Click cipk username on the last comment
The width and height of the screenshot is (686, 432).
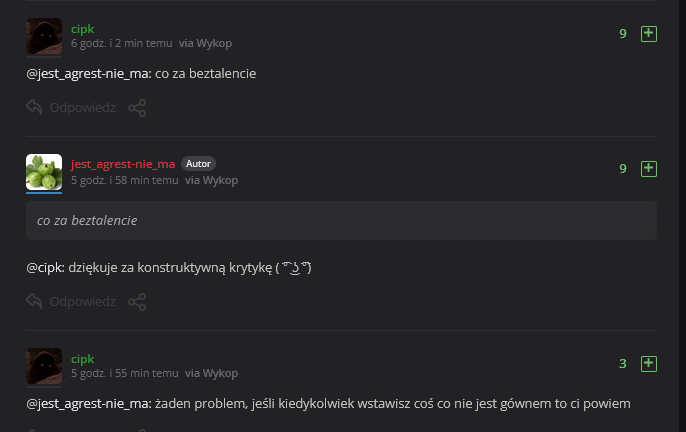82,358
